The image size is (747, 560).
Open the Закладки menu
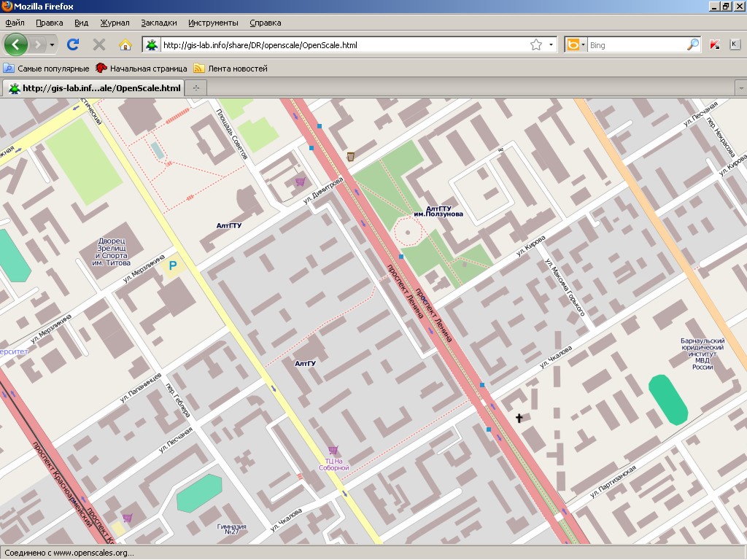point(158,23)
